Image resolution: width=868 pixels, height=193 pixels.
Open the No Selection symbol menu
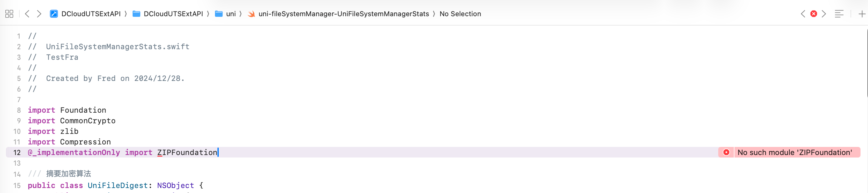(x=460, y=14)
